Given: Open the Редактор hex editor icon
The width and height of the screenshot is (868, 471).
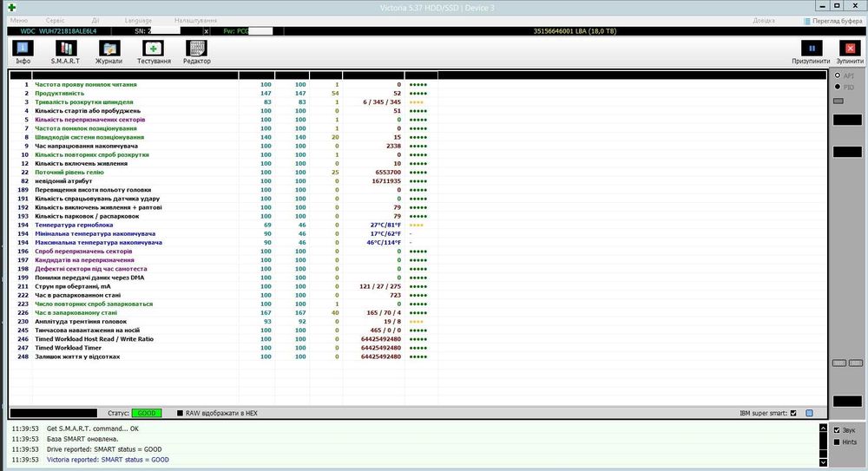Looking at the screenshot, I should [x=196, y=53].
